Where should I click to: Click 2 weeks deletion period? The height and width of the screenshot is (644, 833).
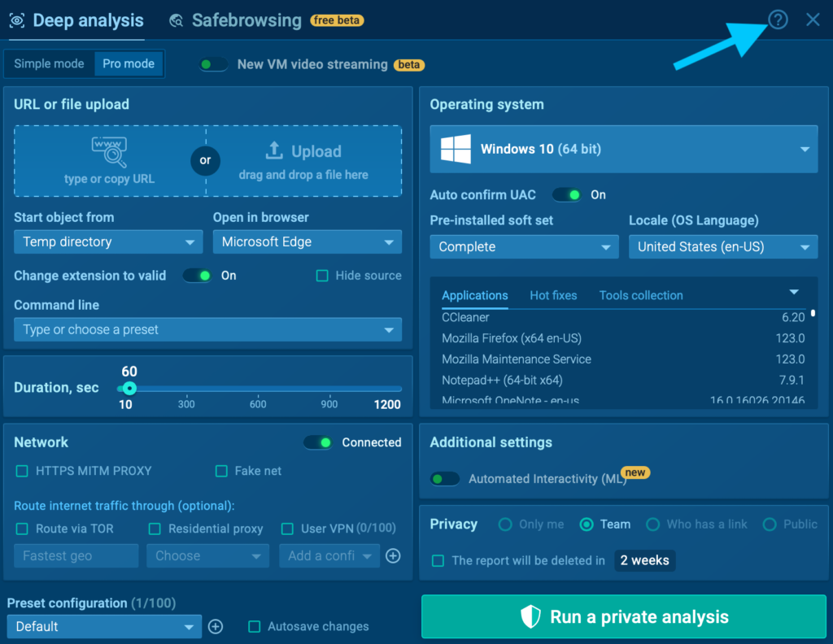click(645, 560)
